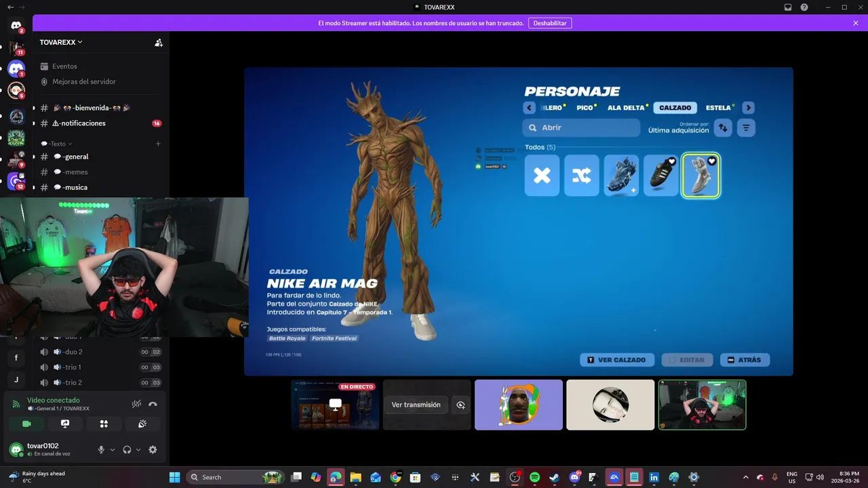
Task: Open the filter options button
Action: tap(746, 127)
